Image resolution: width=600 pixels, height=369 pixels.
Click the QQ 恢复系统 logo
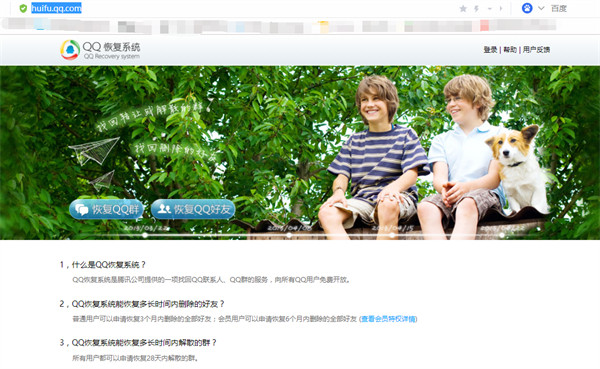click(100, 50)
